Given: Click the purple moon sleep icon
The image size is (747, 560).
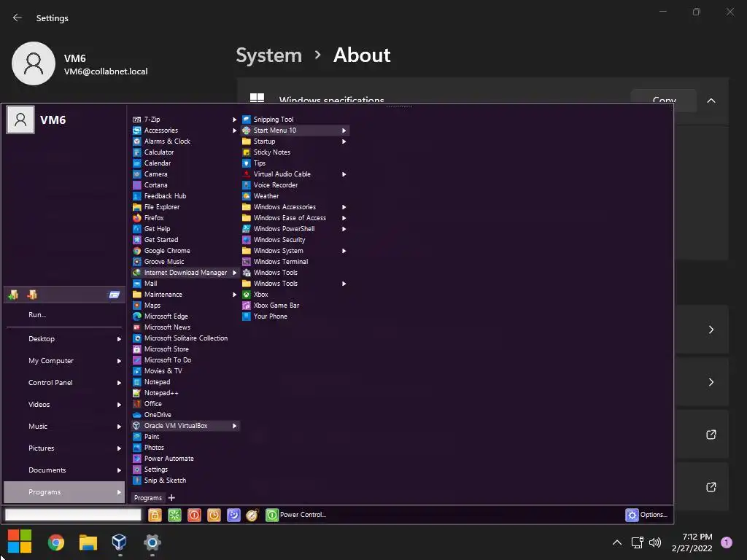Looking at the screenshot, I should tap(233, 515).
